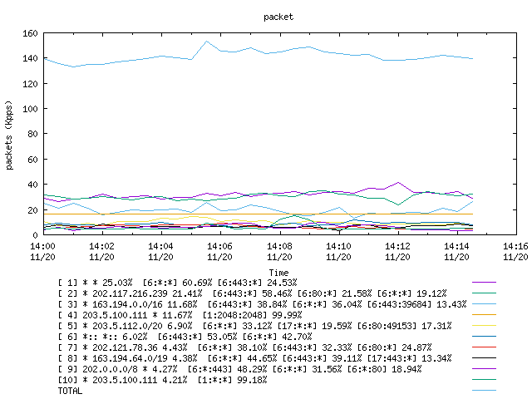
Task: Click the y-axis tick value 60
Action: coord(32,159)
